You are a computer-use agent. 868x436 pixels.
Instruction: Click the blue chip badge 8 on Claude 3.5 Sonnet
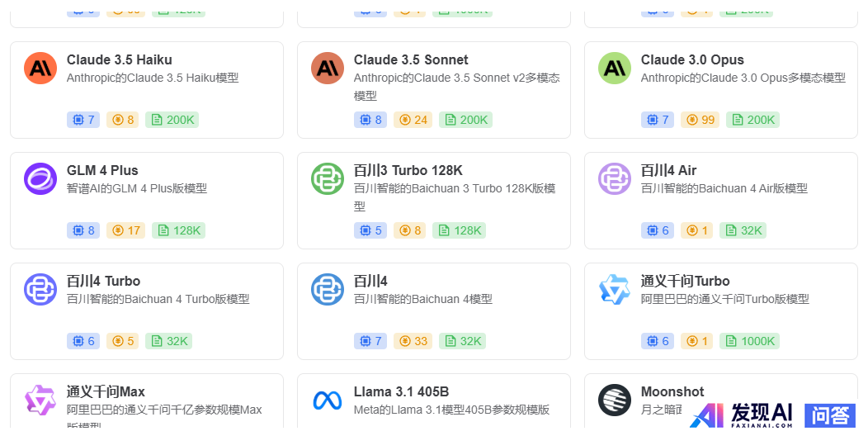371,120
